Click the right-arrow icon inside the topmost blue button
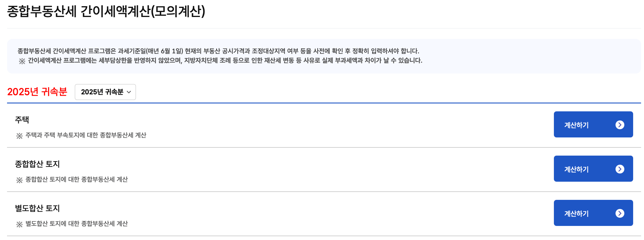Screen dimensions: 644x240 (x=620, y=124)
